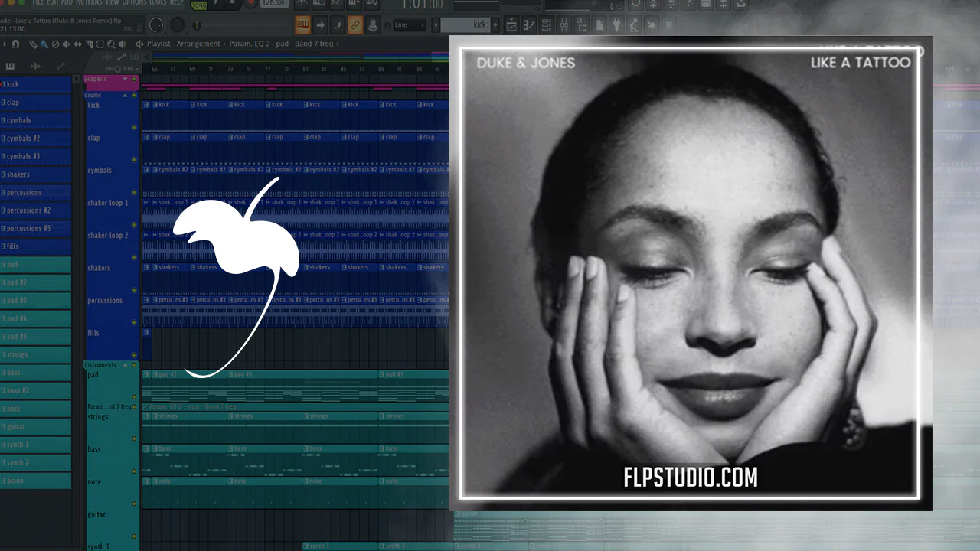The image size is (980, 551).
Task: Open the PATTERNS menu
Action: click(x=88, y=3)
